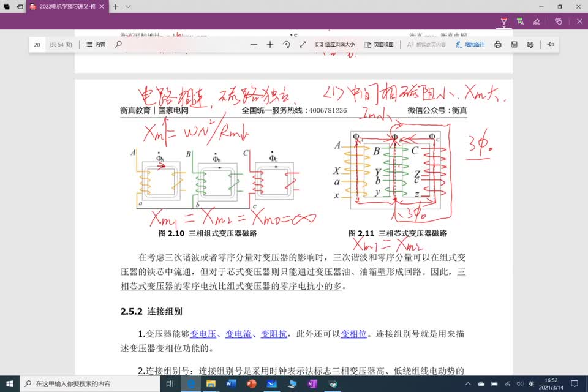
Task: Open the set-aside tabs icon
Action: coord(6,6)
